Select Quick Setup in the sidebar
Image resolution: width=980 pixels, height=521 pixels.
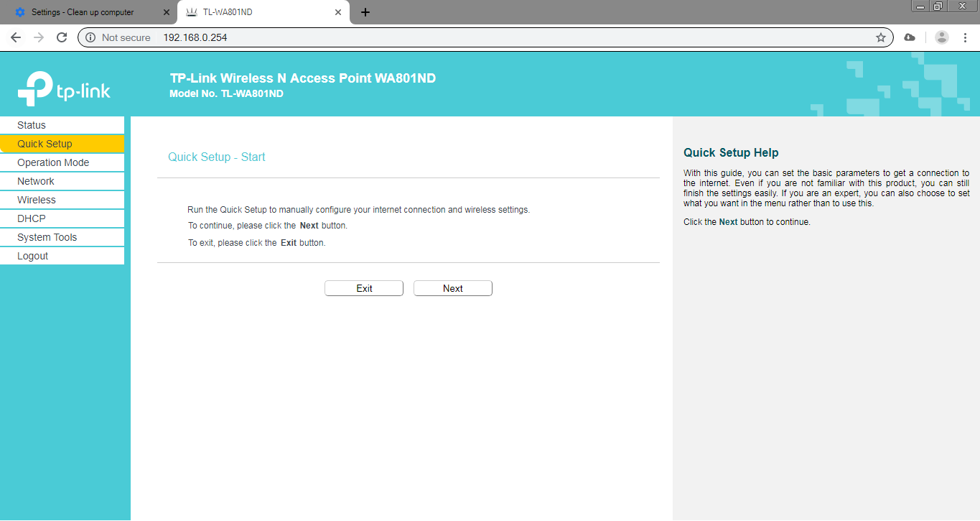62,144
